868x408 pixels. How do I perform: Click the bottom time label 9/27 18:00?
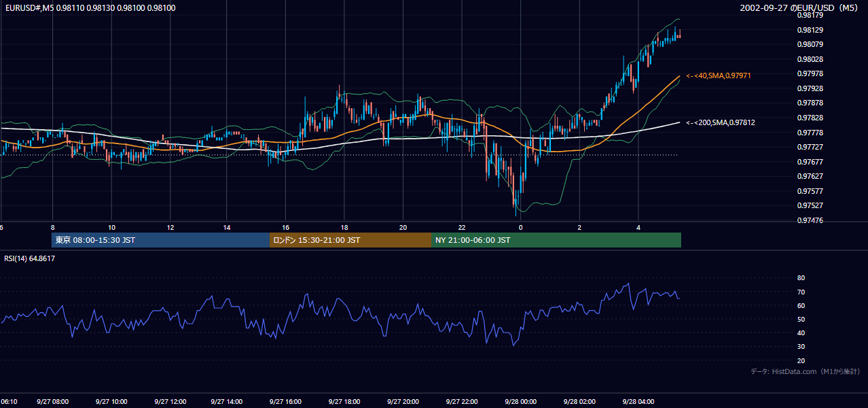344,402
